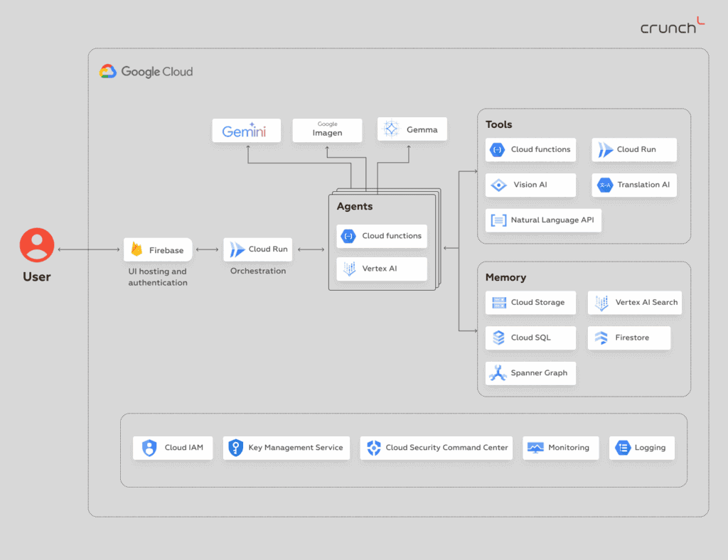The image size is (728, 560).
Task: Click the Vertex AI icon in Agents
Action: point(349,269)
